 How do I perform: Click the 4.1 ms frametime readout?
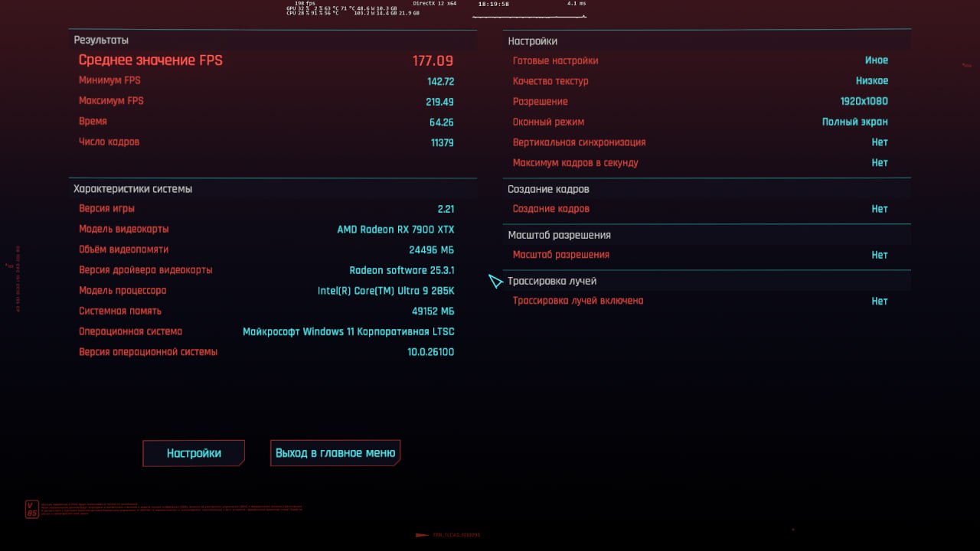pyautogui.click(x=577, y=4)
